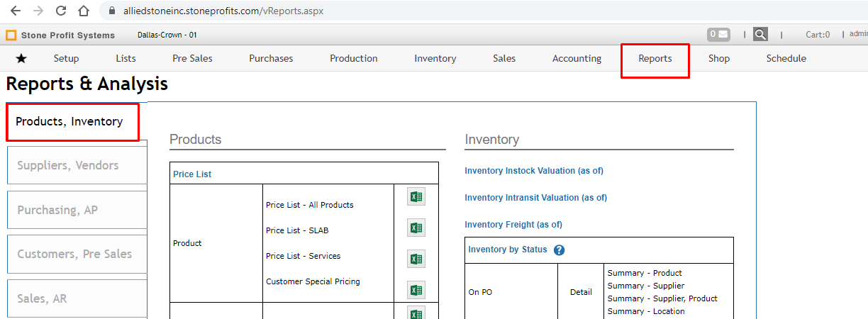Open the Pre Sales menu

(192, 59)
